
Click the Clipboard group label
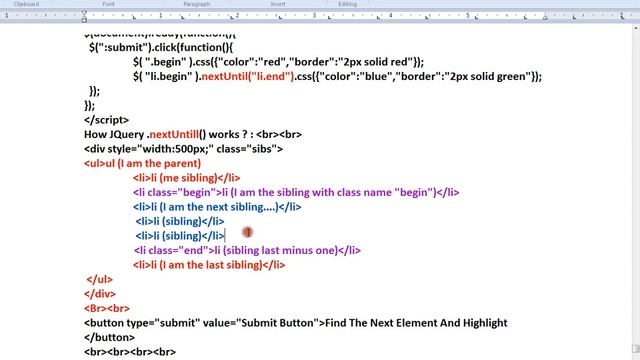[x=26, y=4]
